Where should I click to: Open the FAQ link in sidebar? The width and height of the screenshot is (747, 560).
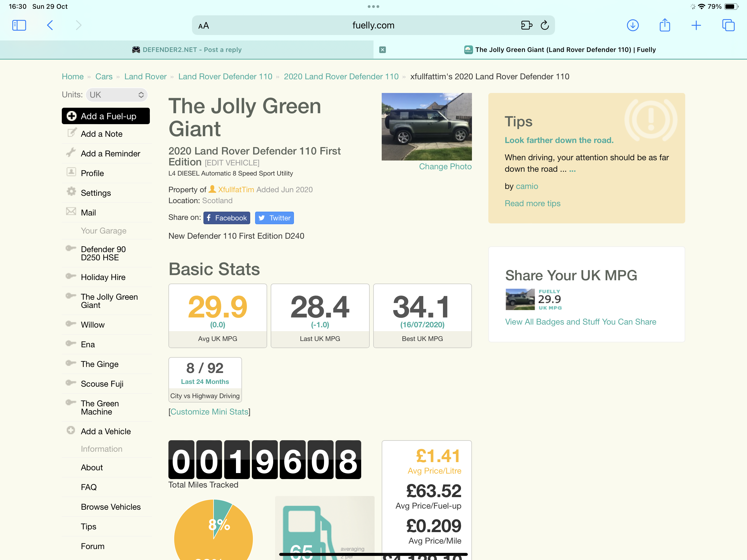coord(89,487)
